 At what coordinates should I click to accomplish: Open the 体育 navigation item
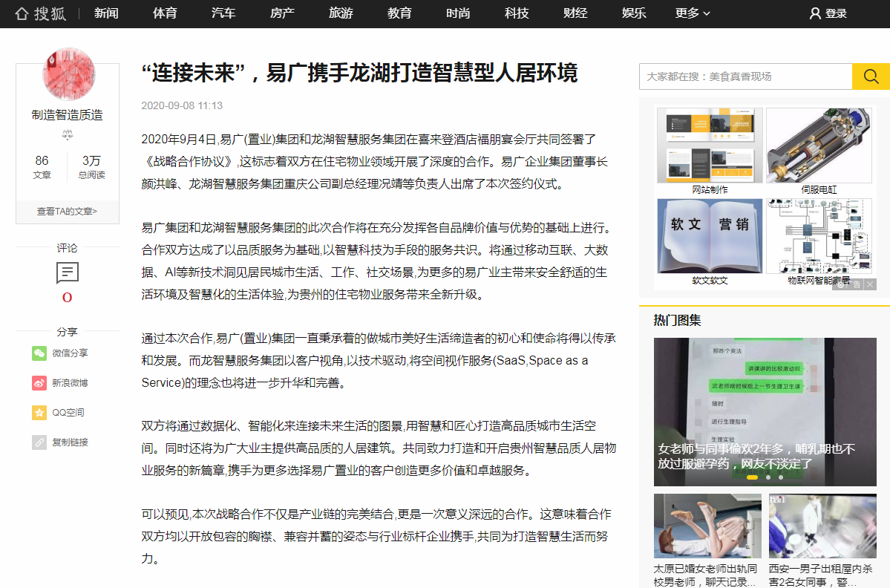pyautogui.click(x=166, y=13)
